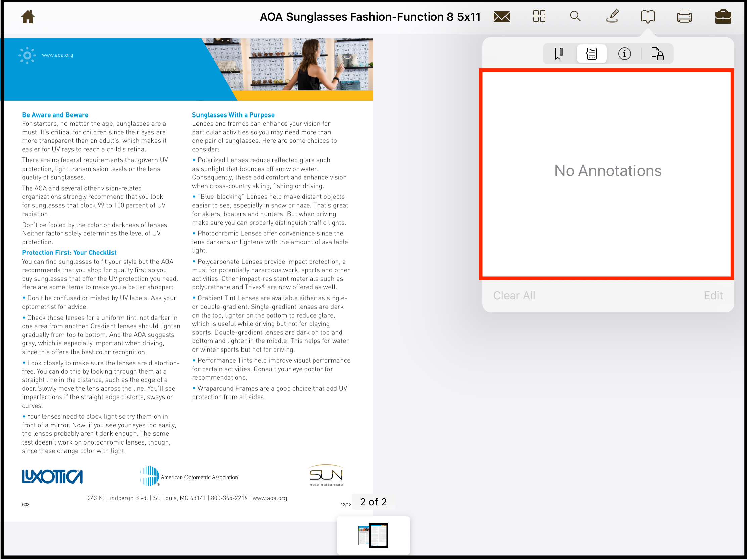Select the highlighter annotation tool

point(612,16)
